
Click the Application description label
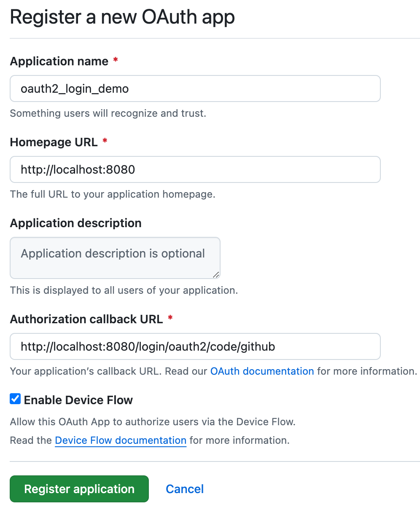75,223
